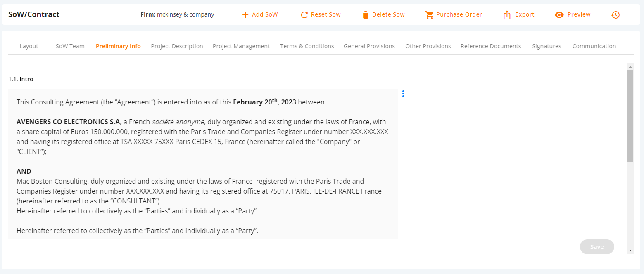Click the plus icon for Add SoW
This screenshot has height=274, width=644.
(245, 15)
